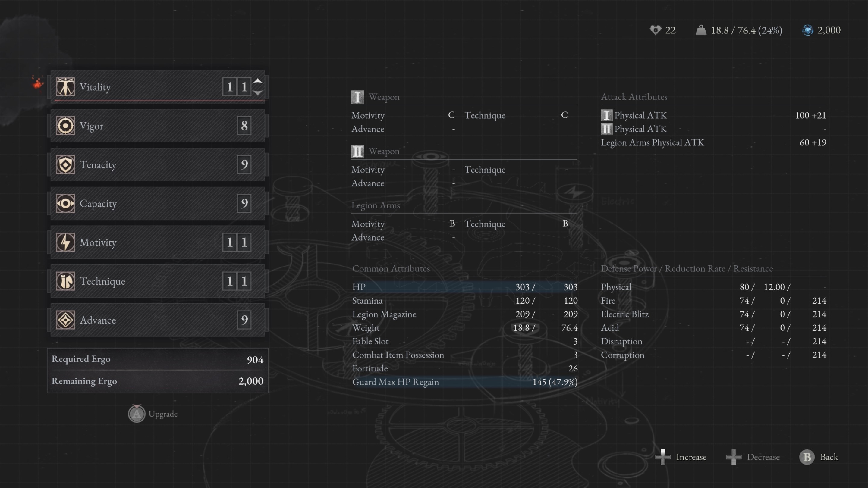Screen dimensions: 868x488
Task: Click the Ergo currency icon at top right
Action: pyautogui.click(x=807, y=30)
